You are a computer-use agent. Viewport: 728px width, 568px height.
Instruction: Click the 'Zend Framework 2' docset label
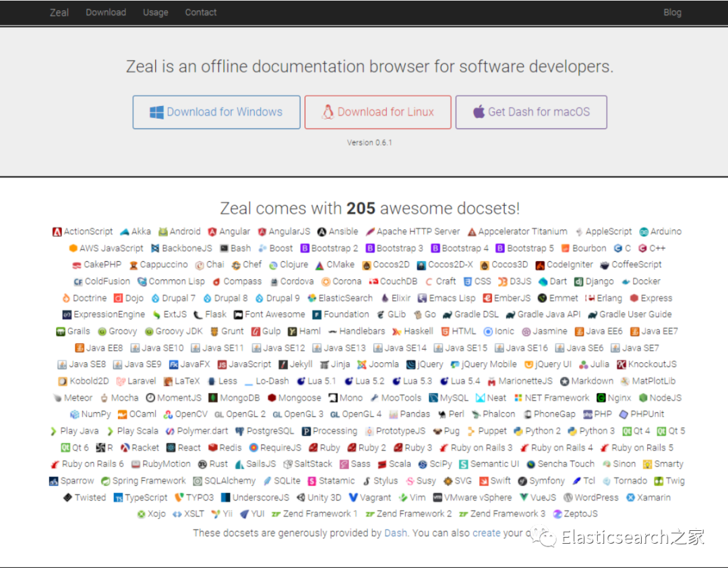coord(414,514)
